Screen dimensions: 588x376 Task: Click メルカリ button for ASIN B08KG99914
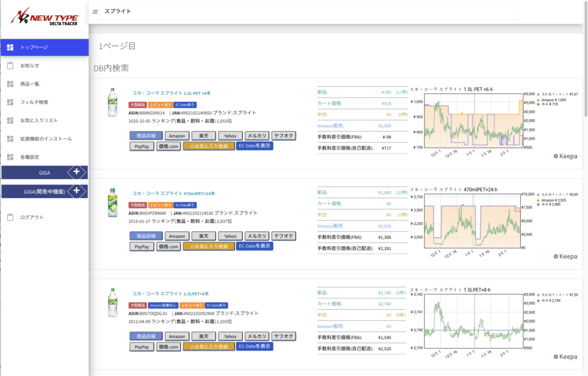point(257,136)
